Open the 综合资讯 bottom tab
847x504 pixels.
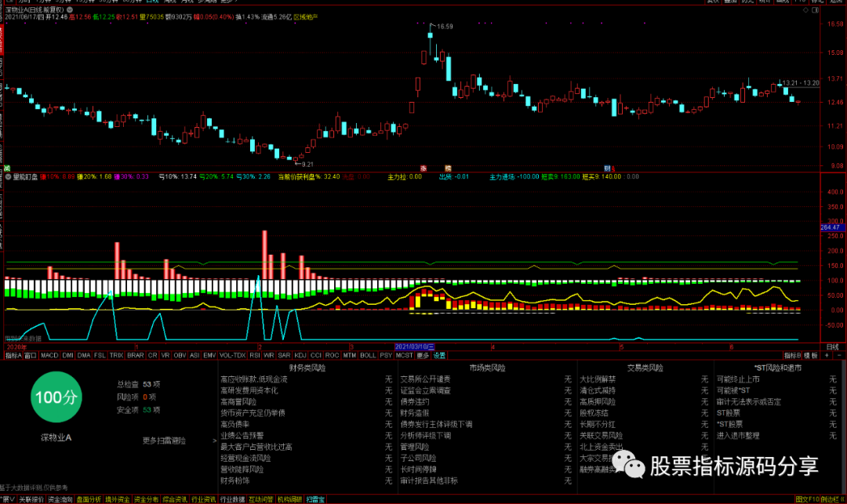(x=175, y=499)
